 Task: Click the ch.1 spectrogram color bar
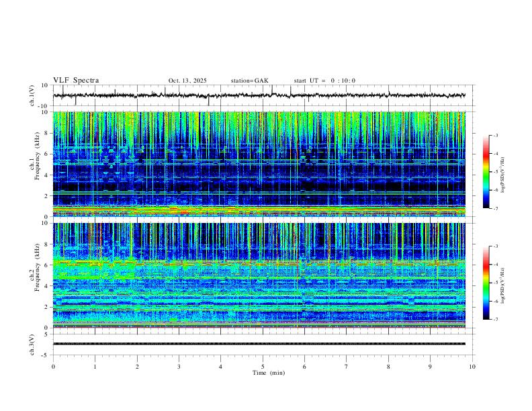point(486,172)
